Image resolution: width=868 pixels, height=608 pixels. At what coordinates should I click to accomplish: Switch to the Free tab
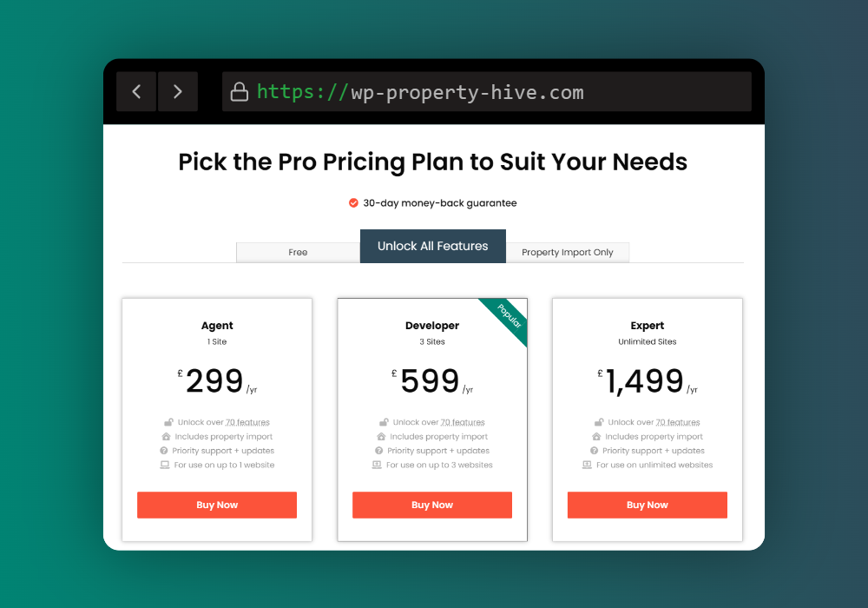[298, 253]
